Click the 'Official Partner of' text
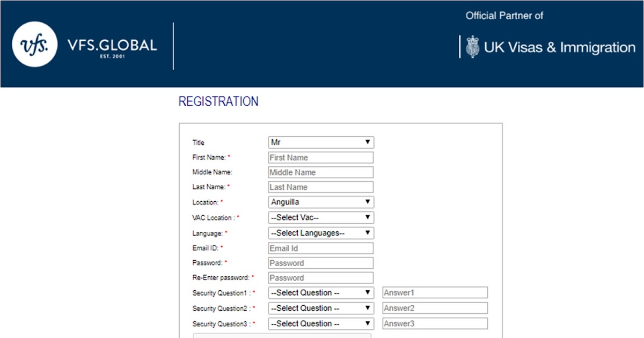 point(504,16)
